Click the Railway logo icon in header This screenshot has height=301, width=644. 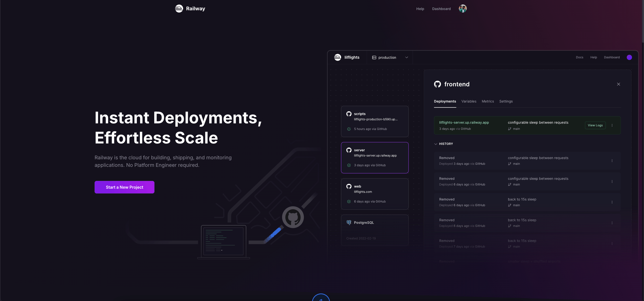click(179, 9)
